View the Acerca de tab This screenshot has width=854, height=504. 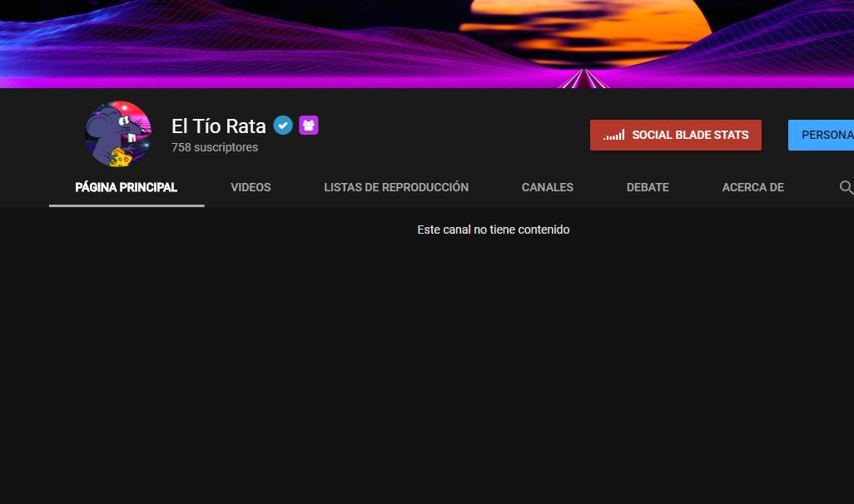752,187
